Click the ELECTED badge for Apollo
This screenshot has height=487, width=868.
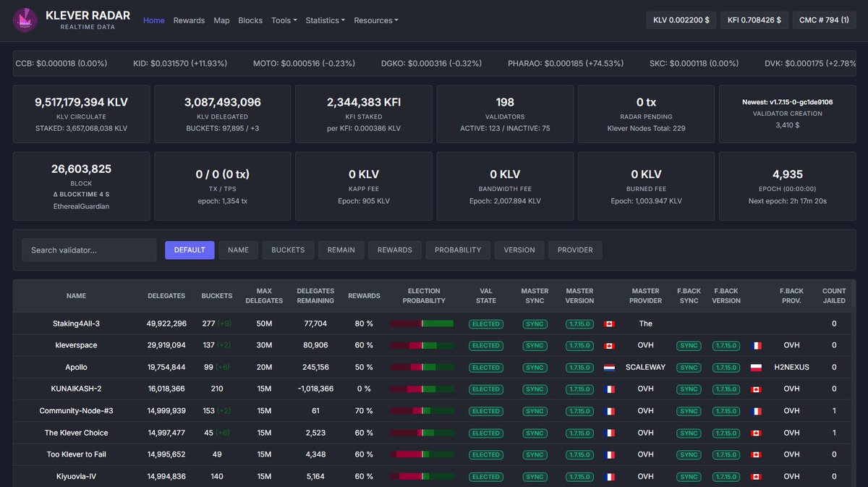tap(486, 367)
